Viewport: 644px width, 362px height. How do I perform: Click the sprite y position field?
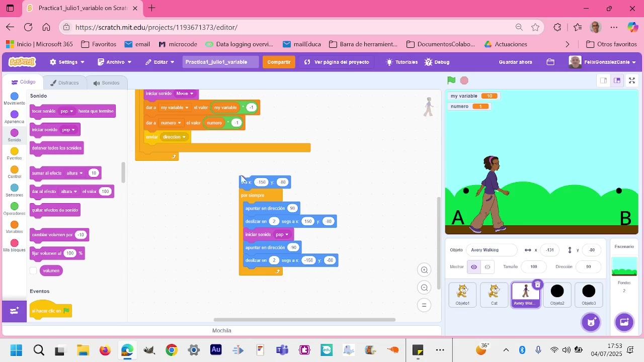tap(592, 250)
